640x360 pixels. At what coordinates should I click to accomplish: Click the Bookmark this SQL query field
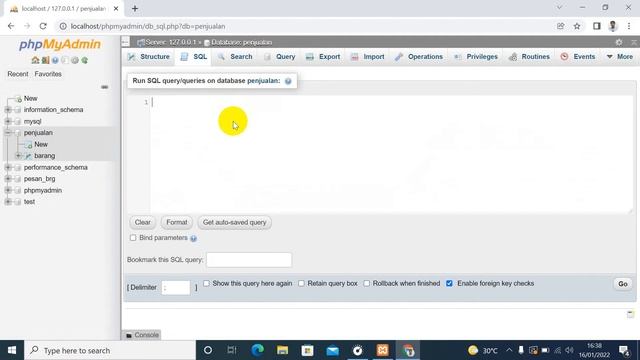(x=249, y=260)
